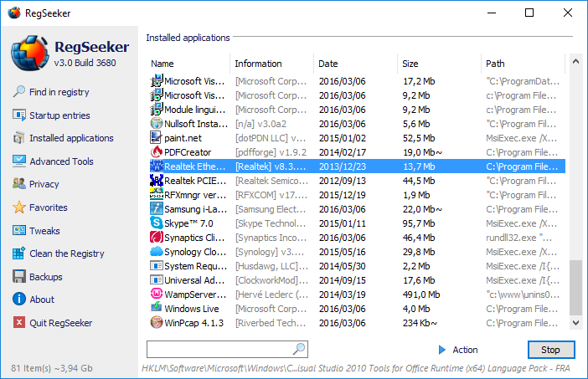The height and width of the screenshot is (379, 588).
Task: Select the 'System Requ...' list row
Action: (x=357, y=266)
